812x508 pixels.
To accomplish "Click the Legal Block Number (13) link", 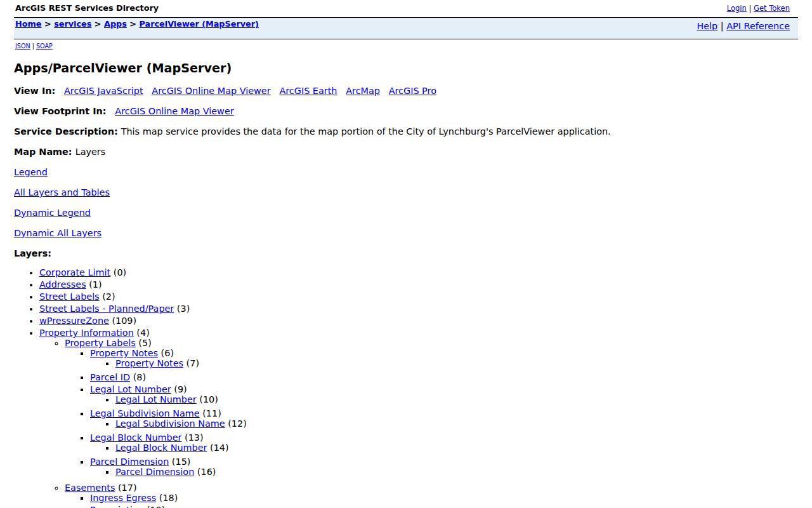I will (136, 438).
